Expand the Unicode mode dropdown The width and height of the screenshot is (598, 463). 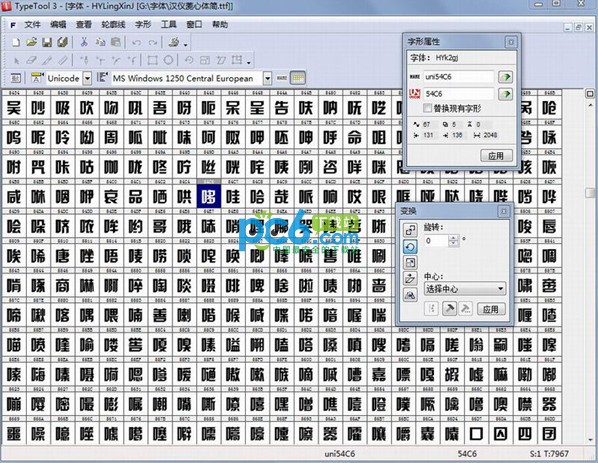coord(87,78)
